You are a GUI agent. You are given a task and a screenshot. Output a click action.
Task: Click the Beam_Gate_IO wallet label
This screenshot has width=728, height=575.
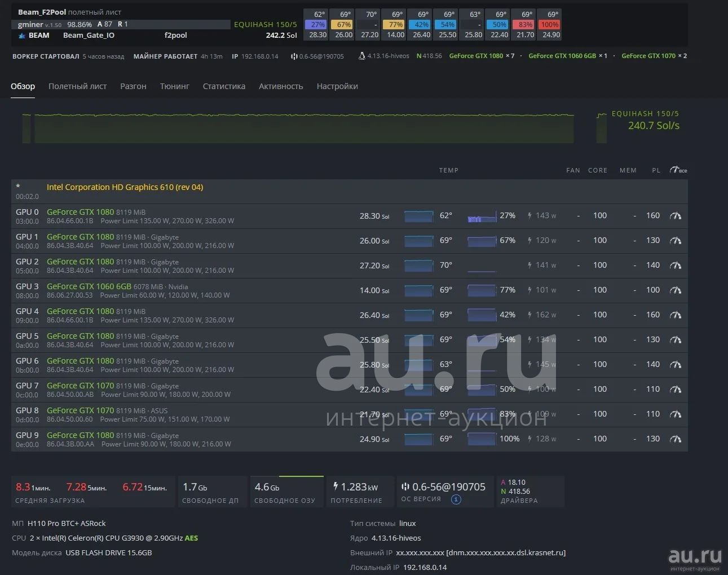[x=89, y=35]
